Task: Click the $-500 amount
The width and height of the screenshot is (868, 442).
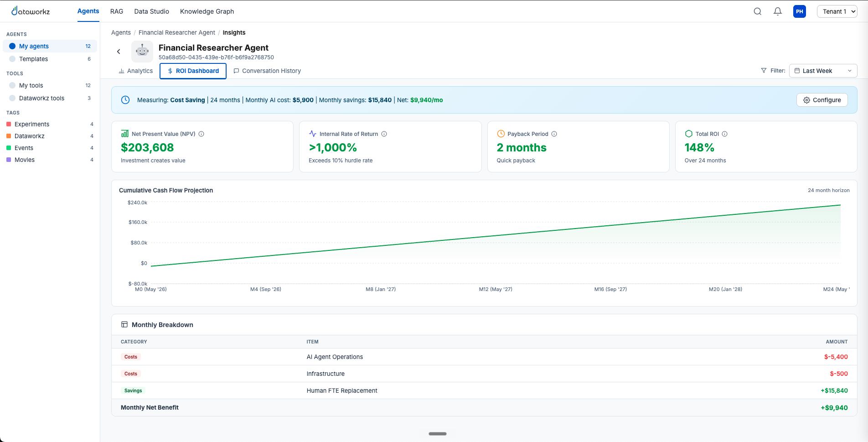Action: [x=839, y=374]
